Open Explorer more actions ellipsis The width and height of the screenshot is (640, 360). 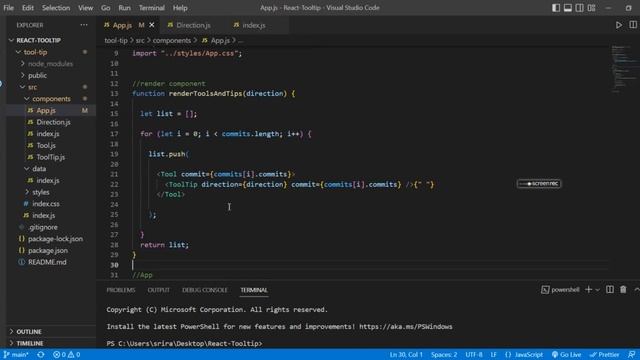point(84,25)
